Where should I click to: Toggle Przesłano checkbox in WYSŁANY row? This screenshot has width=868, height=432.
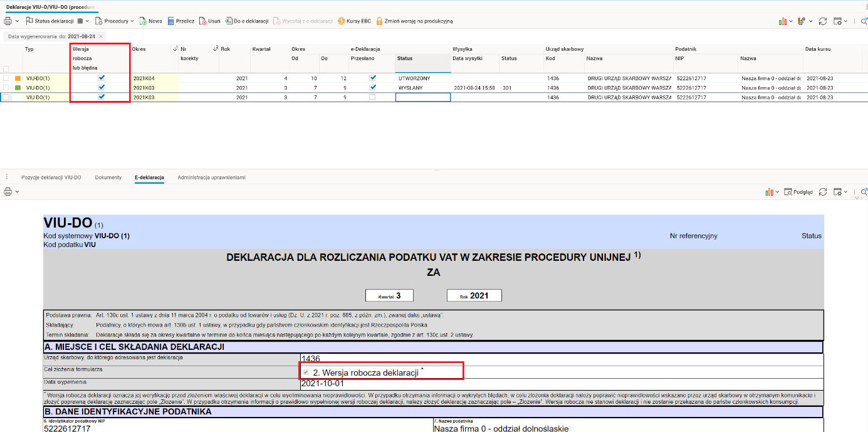pyautogui.click(x=373, y=87)
